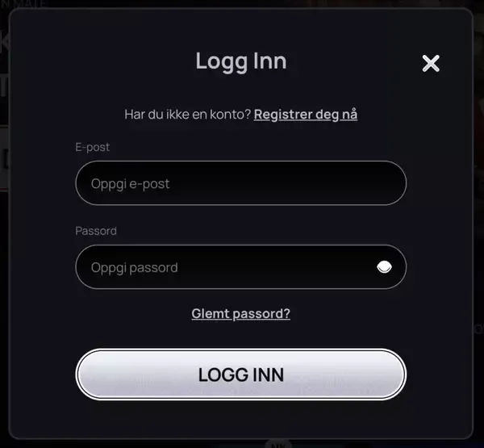Reveal typed password with eye icon

[384, 267]
